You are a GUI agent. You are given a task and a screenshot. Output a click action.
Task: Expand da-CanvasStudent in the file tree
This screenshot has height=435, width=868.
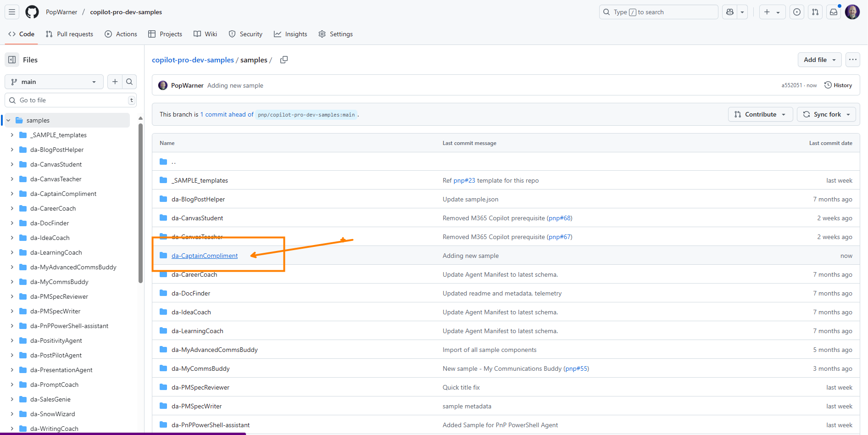click(12, 164)
